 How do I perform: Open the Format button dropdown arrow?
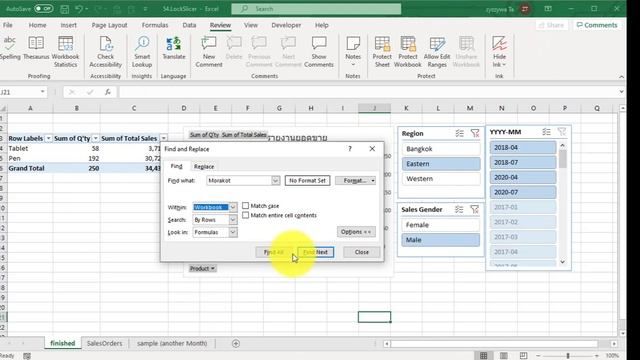coord(373,180)
